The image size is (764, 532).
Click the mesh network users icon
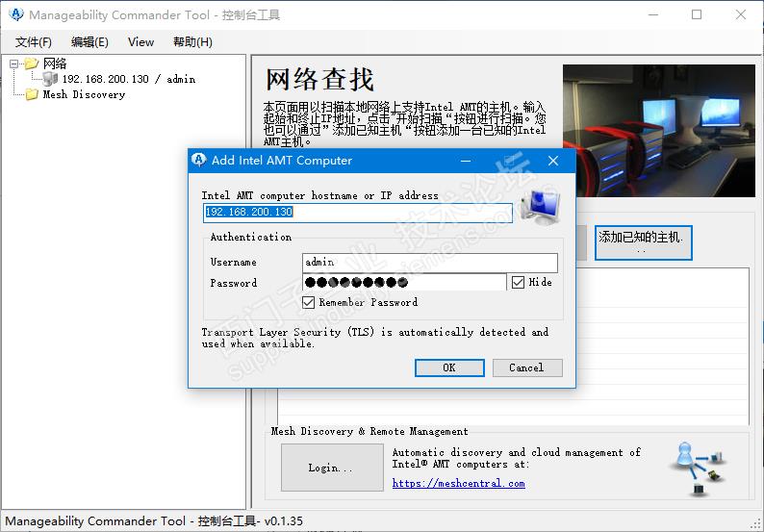(700, 468)
